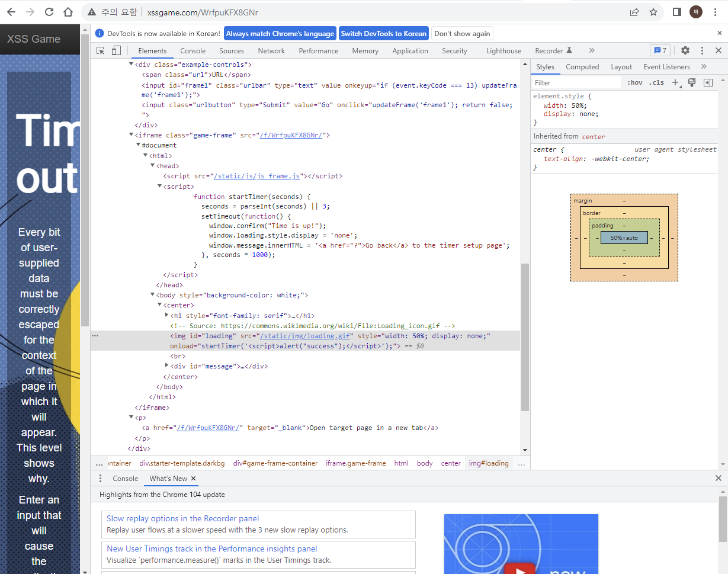Click Always match Chrome's language button

click(280, 34)
